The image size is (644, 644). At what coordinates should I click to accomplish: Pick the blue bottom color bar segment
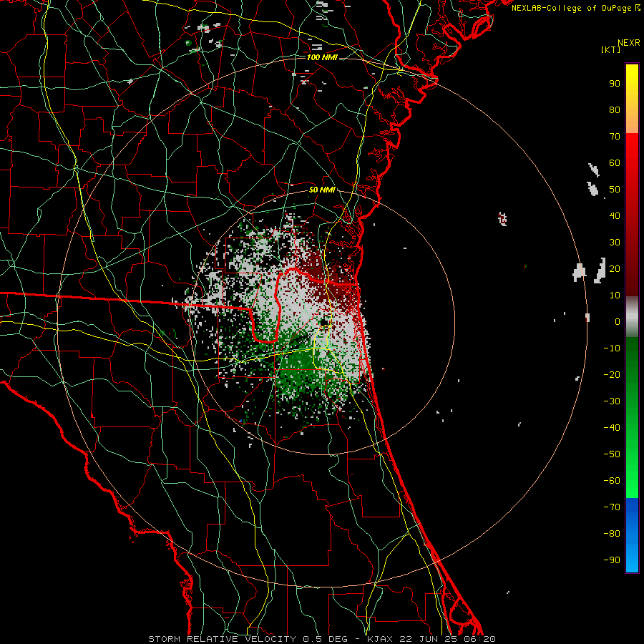[x=632, y=535]
